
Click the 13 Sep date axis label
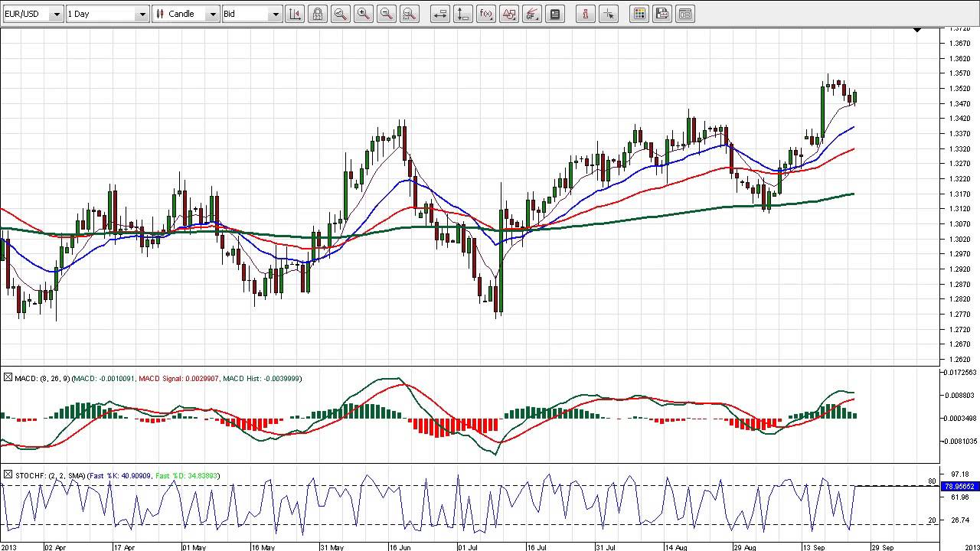coord(814,547)
